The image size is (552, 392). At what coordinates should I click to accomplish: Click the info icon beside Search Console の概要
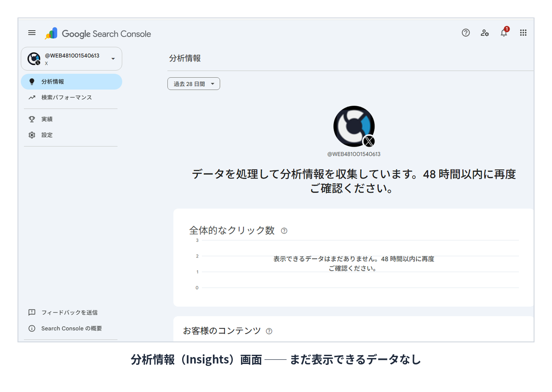32,329
